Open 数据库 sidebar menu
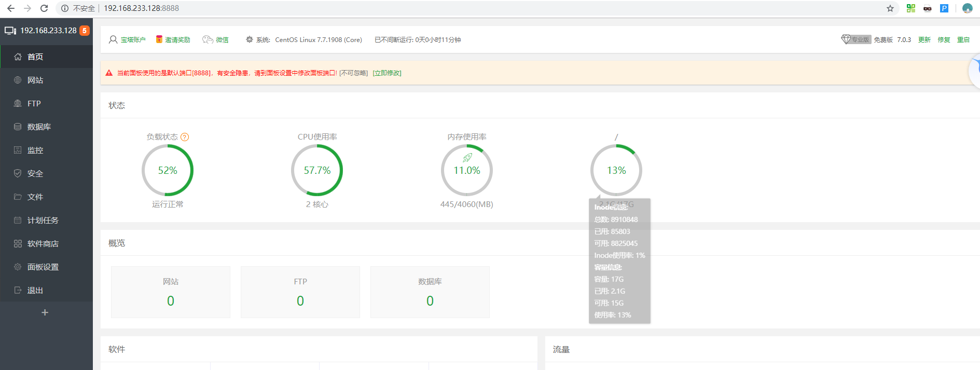The height and width of the screenshot is (370, 980). pos(39,127)
